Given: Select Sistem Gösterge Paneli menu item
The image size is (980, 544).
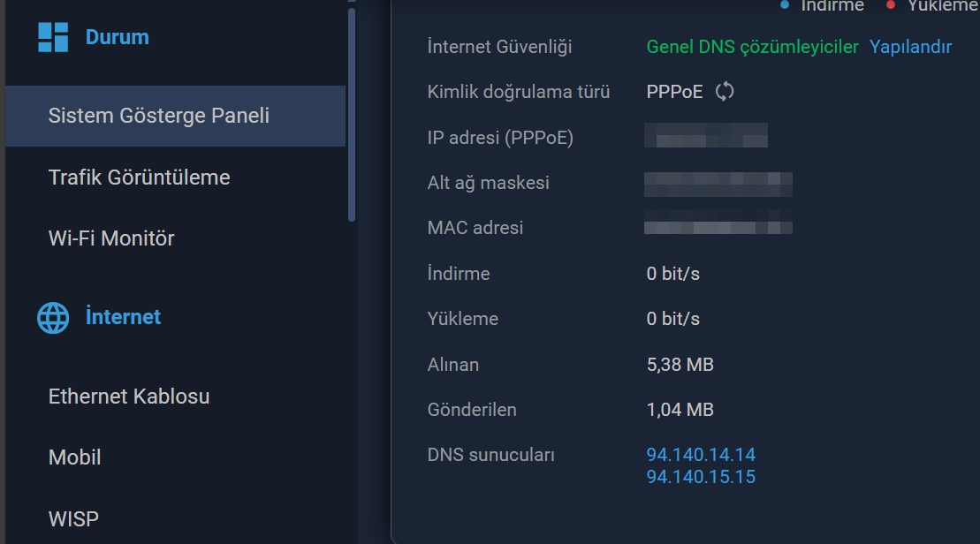Looking at the screenshot, I should pyautogui.click(x=176, y=117).
